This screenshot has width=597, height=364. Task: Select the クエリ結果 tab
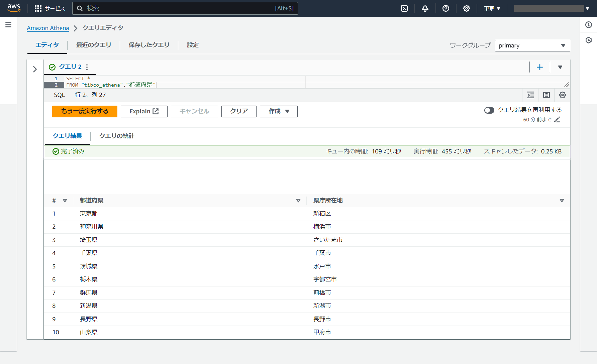67,136
